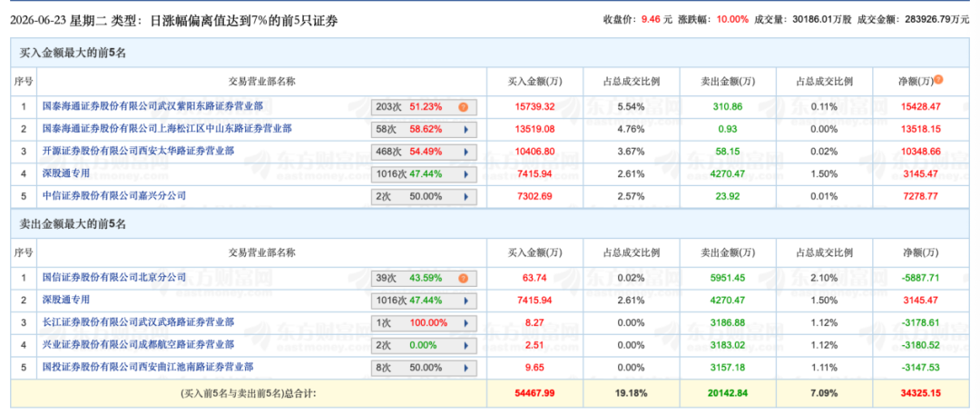
Task: Click buy amount 13519.08
Action: 533,130
